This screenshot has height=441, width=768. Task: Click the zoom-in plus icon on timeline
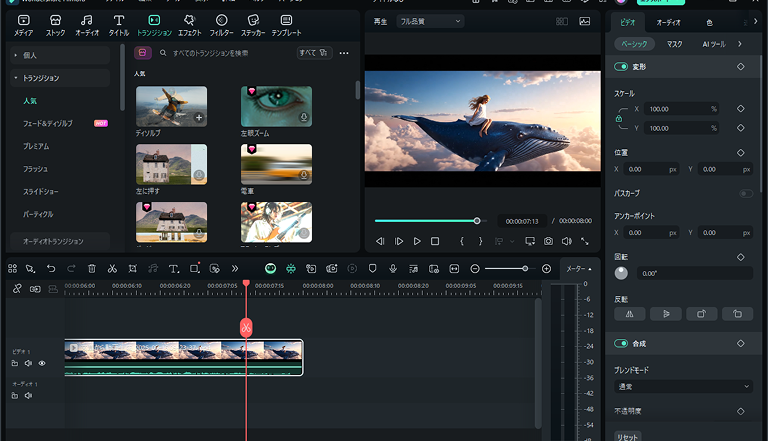[547, 269]
